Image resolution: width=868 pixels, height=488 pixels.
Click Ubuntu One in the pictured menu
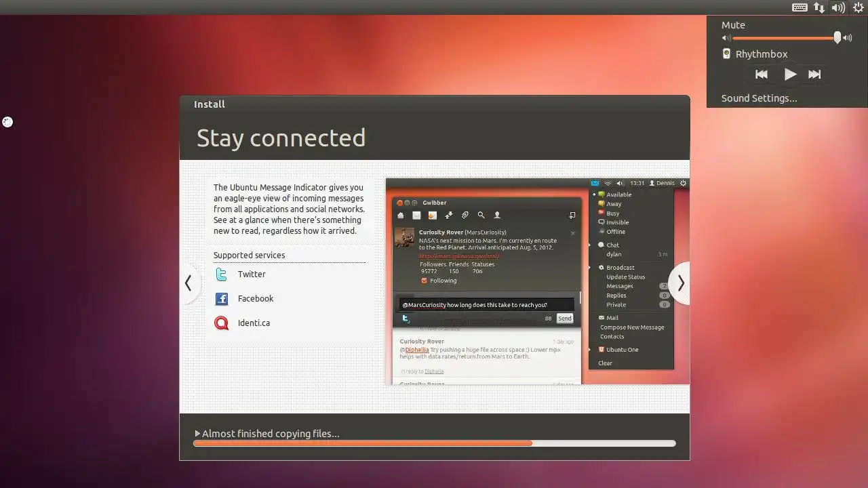click(622, 350)
